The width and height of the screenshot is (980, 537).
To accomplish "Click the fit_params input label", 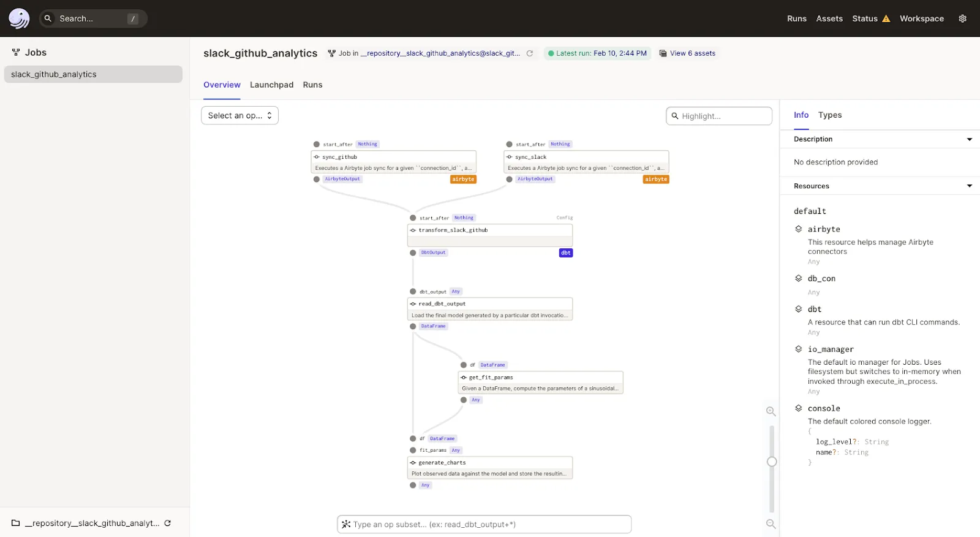I will (433, 450).
